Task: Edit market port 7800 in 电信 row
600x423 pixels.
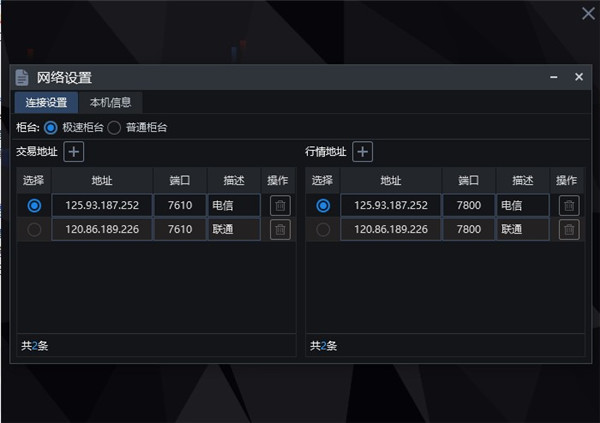Action: pyautogui.click(x=469, y=206)
